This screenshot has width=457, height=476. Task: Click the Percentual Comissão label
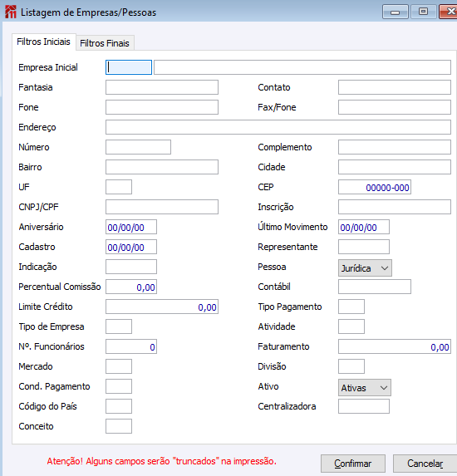(60, 287)
